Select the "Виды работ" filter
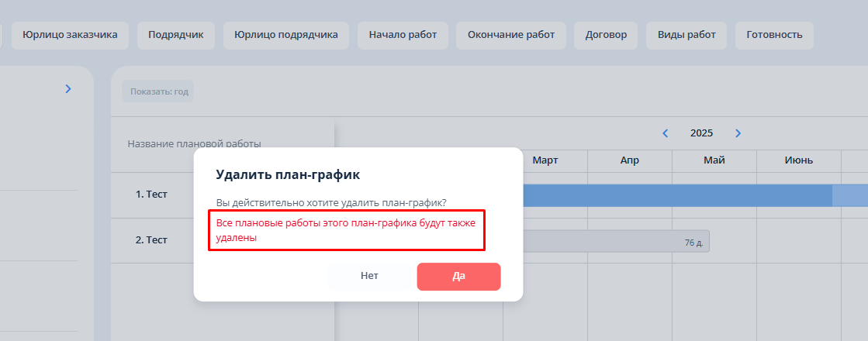868x341 pixels. point(686,35)
